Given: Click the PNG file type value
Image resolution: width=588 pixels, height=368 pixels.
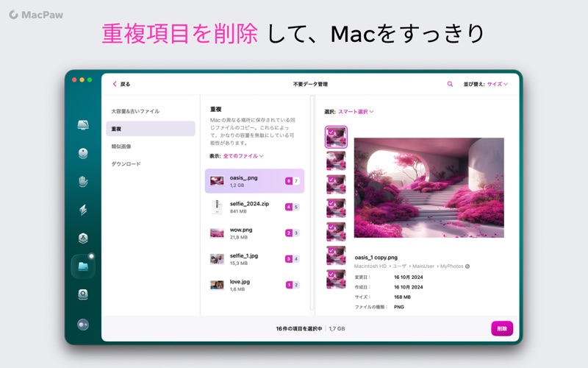Looking at the screenshot, I should [399, 307].
